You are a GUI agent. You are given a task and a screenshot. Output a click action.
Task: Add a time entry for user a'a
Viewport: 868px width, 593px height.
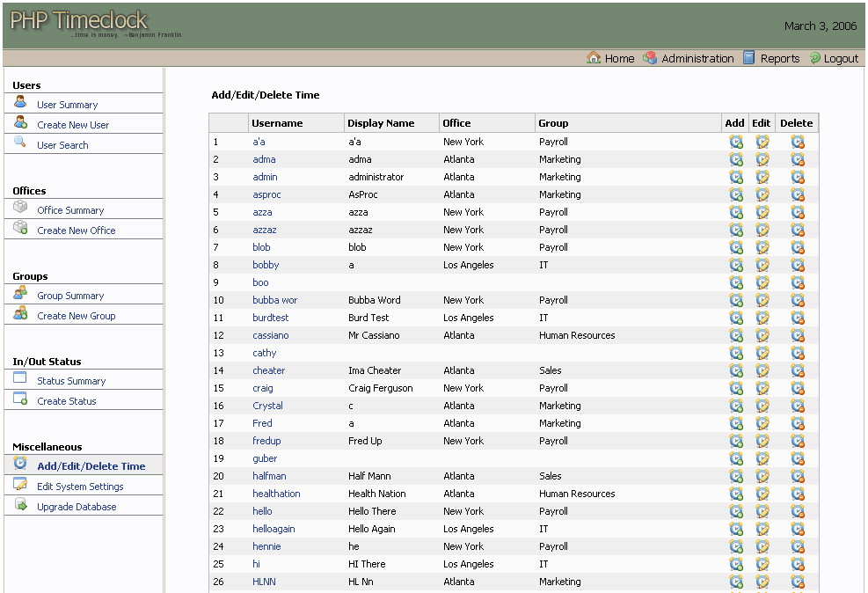point(735,142)
